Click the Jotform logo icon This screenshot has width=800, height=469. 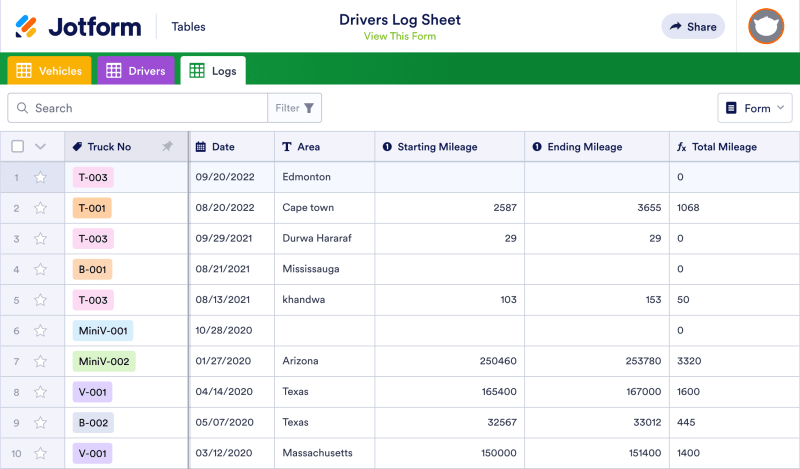click(27, 27)
